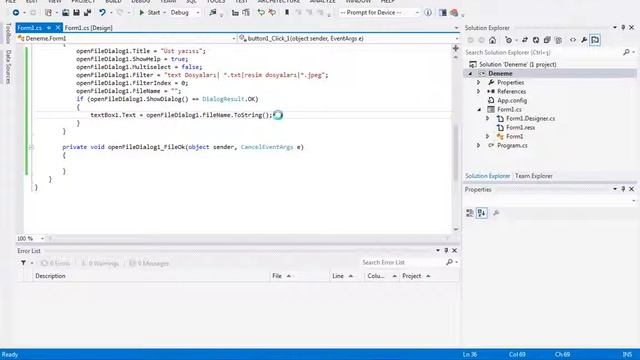Toggle the 0 Messages filter
Viewport: 640px width, 360px height.
[x=149, y=263]
